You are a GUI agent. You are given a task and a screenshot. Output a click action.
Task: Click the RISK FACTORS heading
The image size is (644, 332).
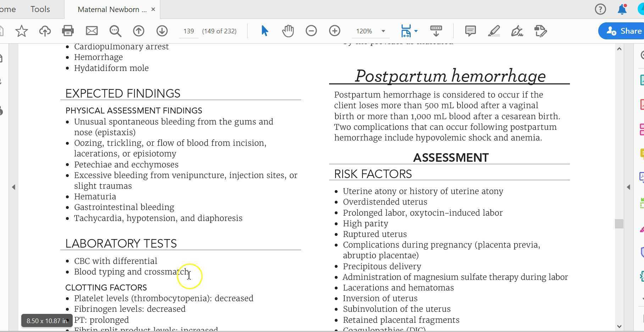click(373, 174)
